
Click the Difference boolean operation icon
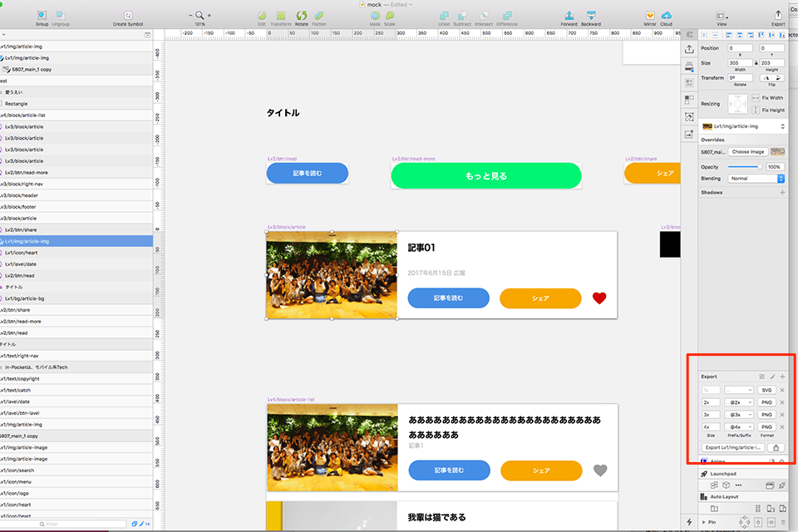pyautogui.click(x=507, y=15)
